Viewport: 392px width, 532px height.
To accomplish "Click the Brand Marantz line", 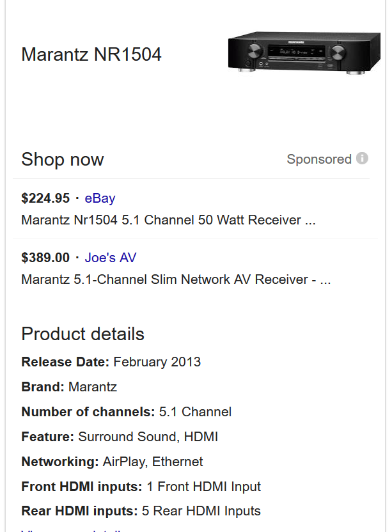I will point(69,387).
